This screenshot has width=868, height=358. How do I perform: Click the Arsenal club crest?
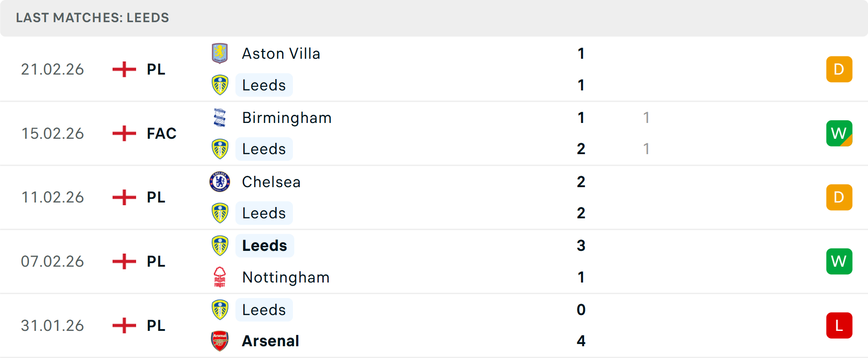tap(220, 341)
